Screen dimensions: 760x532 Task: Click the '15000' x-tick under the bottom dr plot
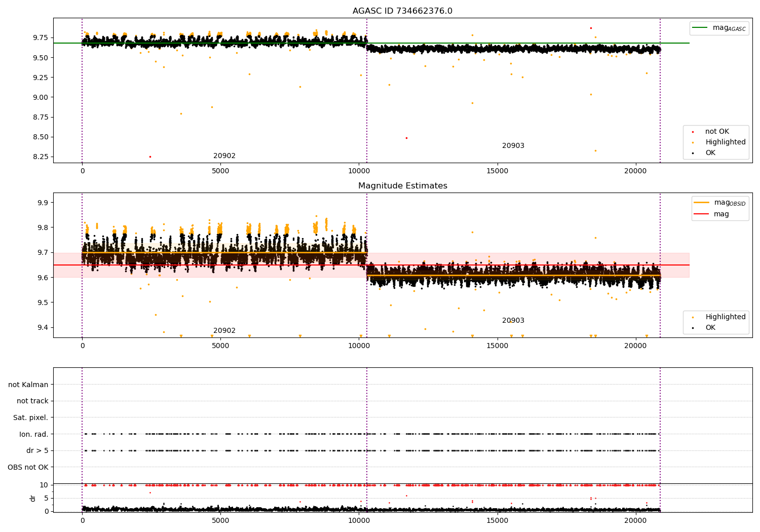click(x=497, y=520)
